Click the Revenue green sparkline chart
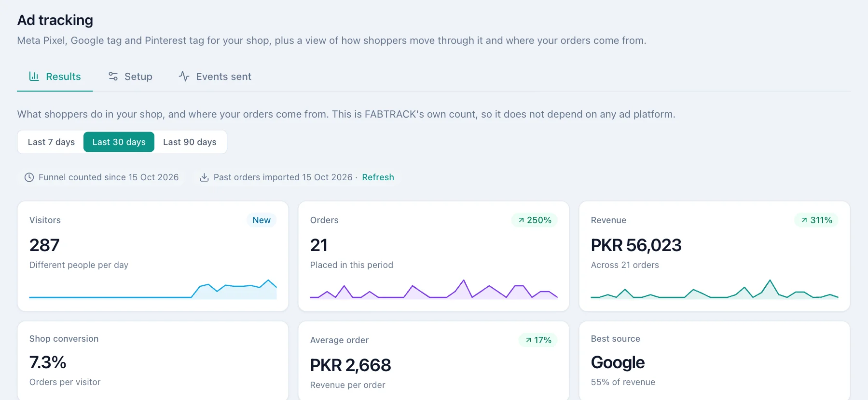Image resolution: width=868 pixels, height=400 pixels. (x=715, y=289)
